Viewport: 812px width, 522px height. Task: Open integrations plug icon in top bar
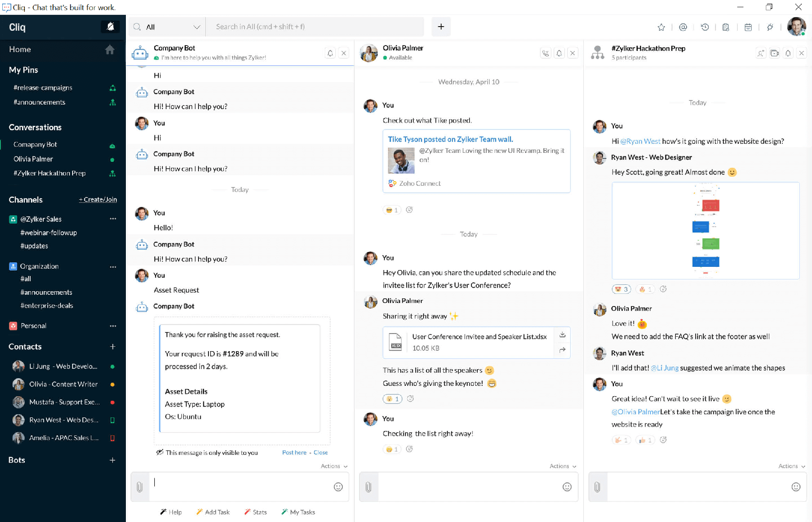[x=770, y=27]
